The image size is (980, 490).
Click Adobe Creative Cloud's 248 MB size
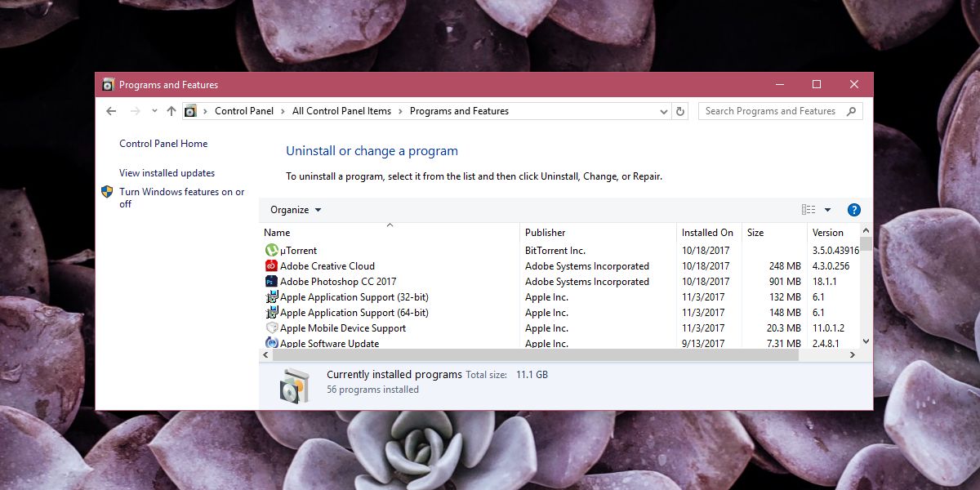(x=785, y=266)
